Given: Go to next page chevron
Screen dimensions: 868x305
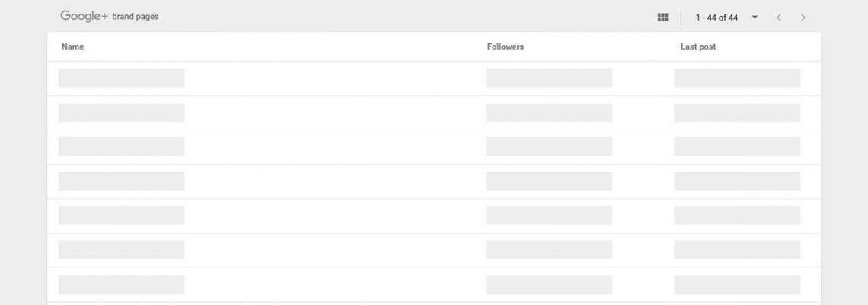Looking at the screenshot, I should (x=803, y=18).
